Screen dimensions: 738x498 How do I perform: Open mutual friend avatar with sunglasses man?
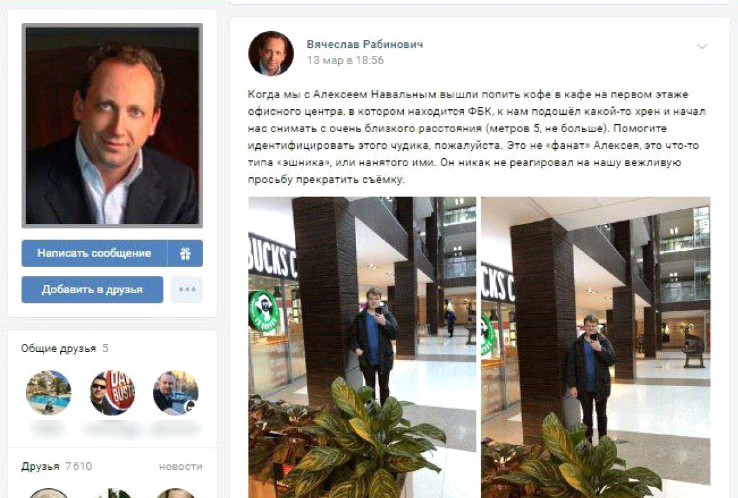(x=112, y=392)
